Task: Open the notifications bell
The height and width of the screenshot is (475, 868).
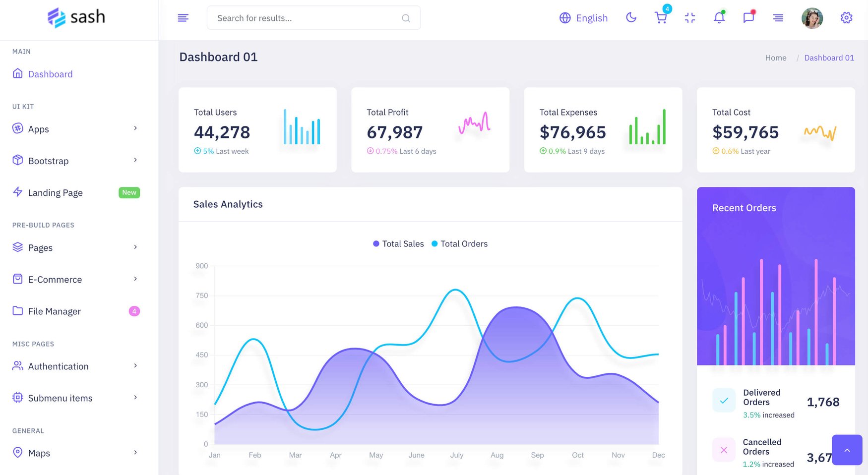Action: coord(719,18)
